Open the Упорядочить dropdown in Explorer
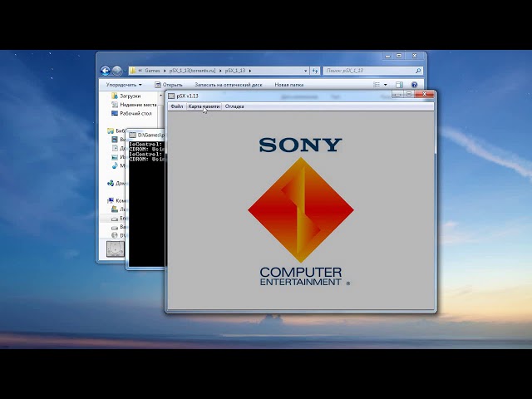The image size is (532, 399). 124,85
